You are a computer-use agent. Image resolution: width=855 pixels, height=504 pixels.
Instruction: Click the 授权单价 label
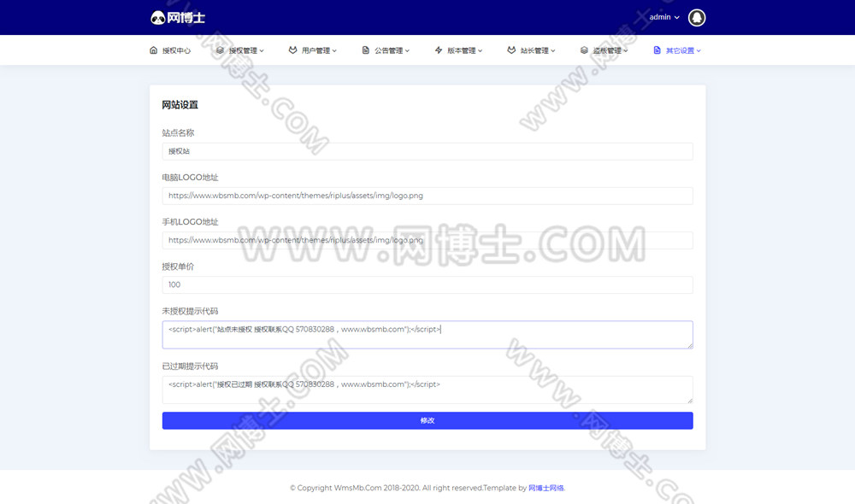[x=178, y=267]
